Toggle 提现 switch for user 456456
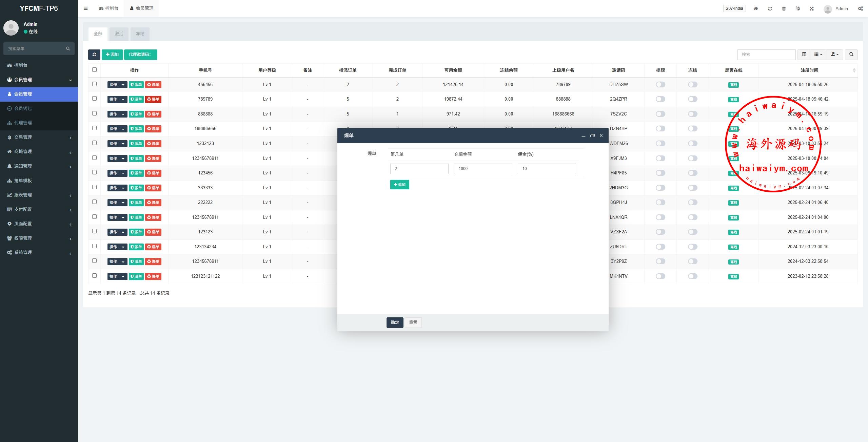The image size is (868, 442). click(660, 85)
